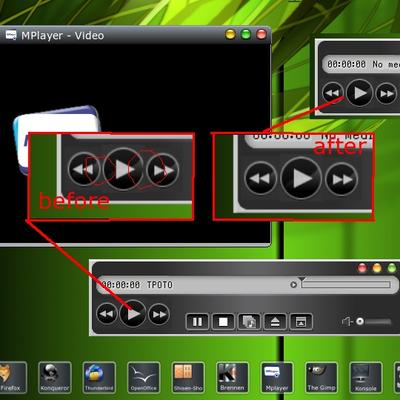Open OpenOffice from the dock
Image resolution: width=400 pixels, height=400 pixels.
click(144, 378)
